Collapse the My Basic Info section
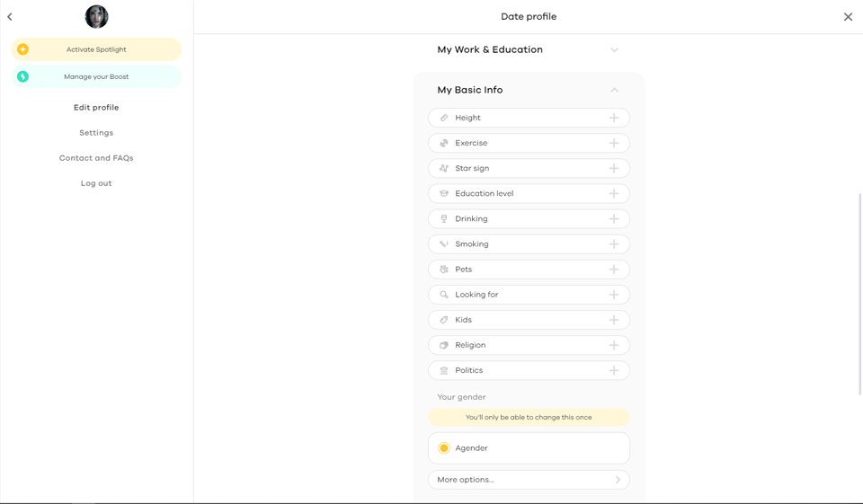863x504 pixels. (614, 90)
